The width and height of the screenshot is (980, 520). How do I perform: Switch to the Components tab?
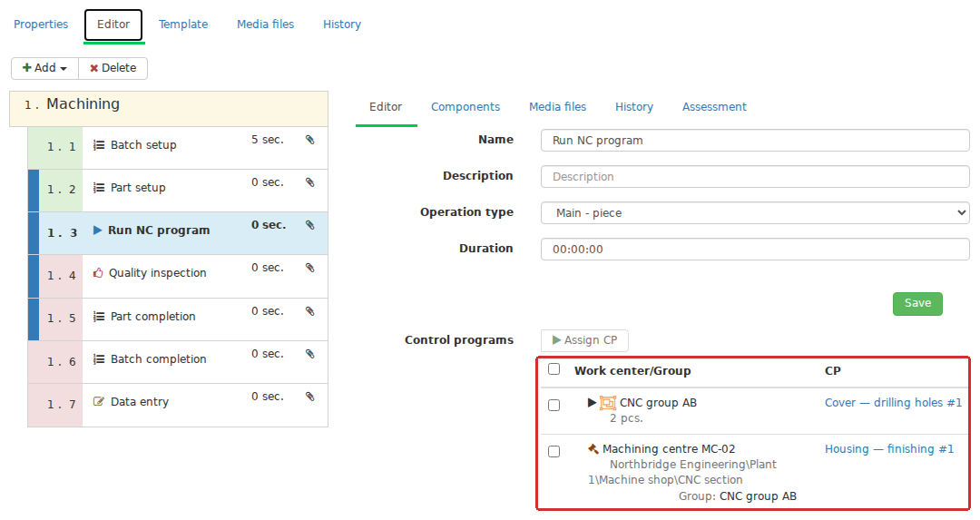pos(465,107)
